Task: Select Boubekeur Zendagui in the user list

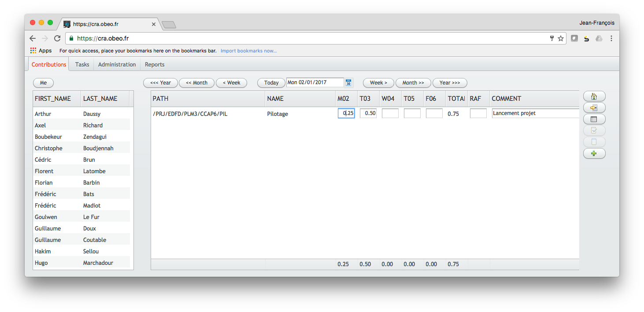Action: tap(81, 137)
